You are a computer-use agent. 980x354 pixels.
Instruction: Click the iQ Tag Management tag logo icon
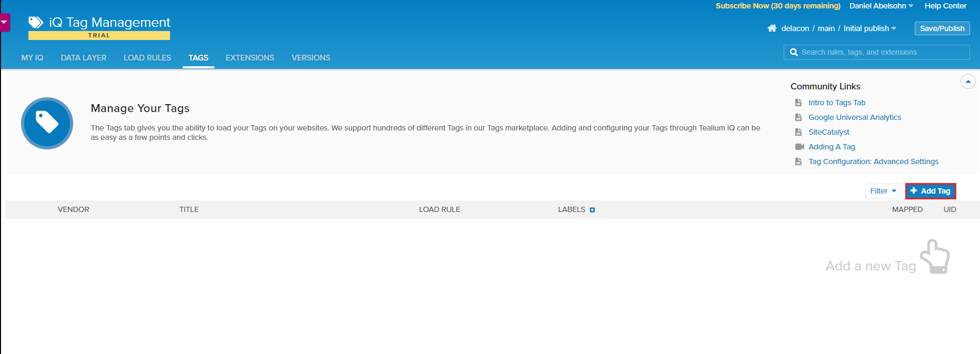(36, 22)
